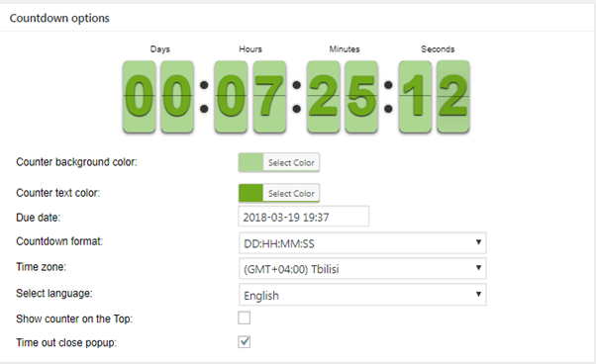Click the last Seconds digit card
This screenshot has height=364, width=596.
453,97
